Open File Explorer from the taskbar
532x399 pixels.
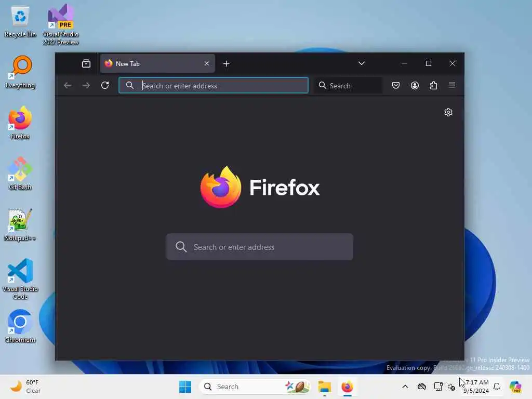(x=324, y=387)
